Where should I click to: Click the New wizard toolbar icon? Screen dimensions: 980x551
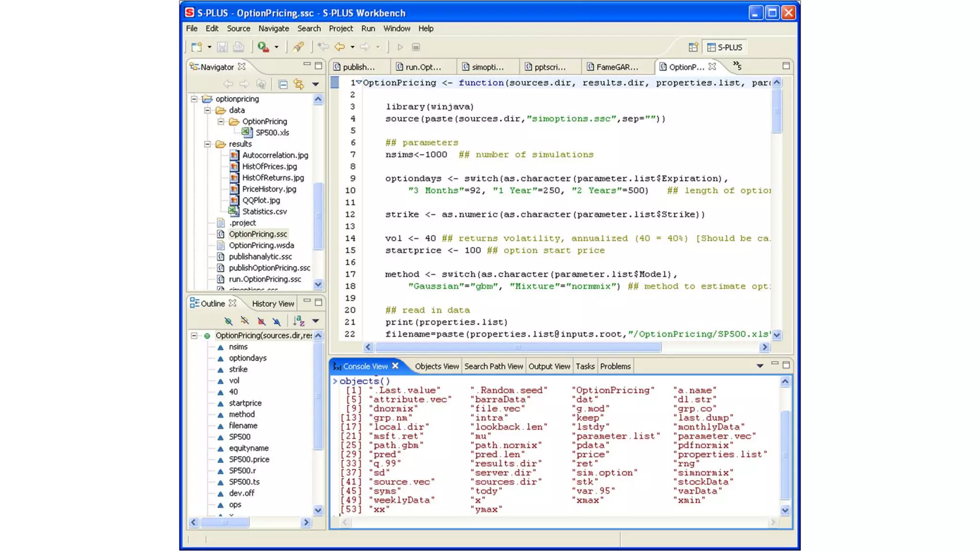click(196, 47)
